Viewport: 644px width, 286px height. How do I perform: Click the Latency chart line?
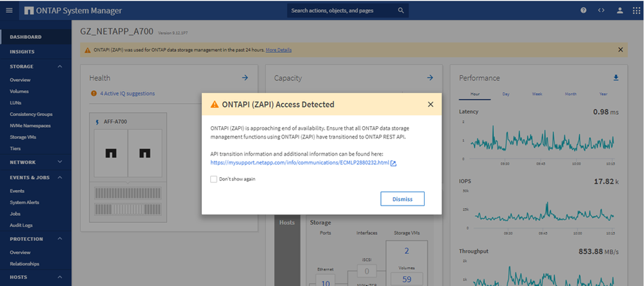(x=542, y=140)
